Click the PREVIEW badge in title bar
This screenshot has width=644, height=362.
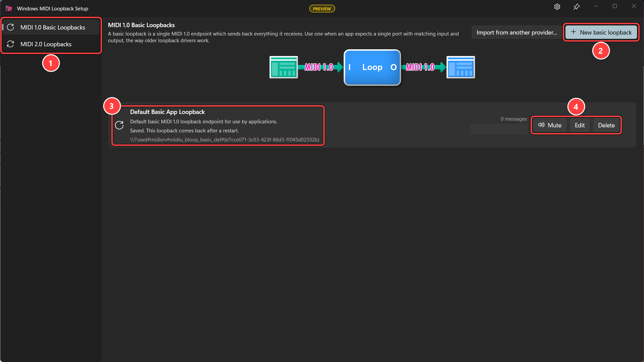322,9
